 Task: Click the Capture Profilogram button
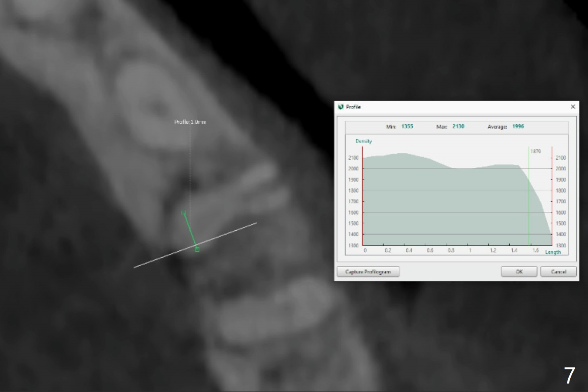click(368, 272)
